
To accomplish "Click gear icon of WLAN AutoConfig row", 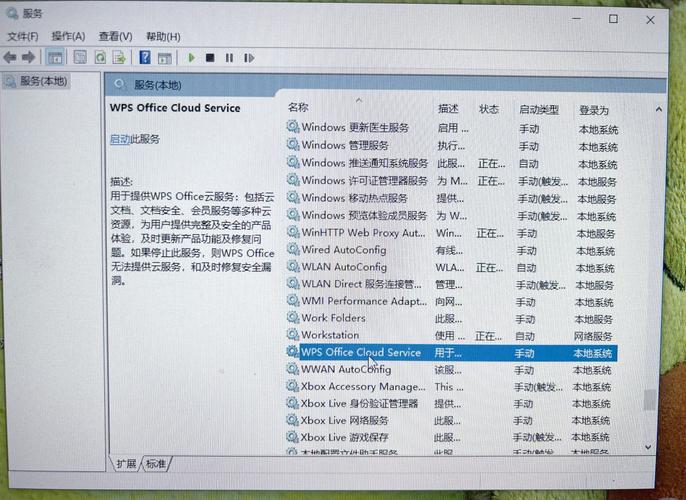I will (x=292, y=266).
